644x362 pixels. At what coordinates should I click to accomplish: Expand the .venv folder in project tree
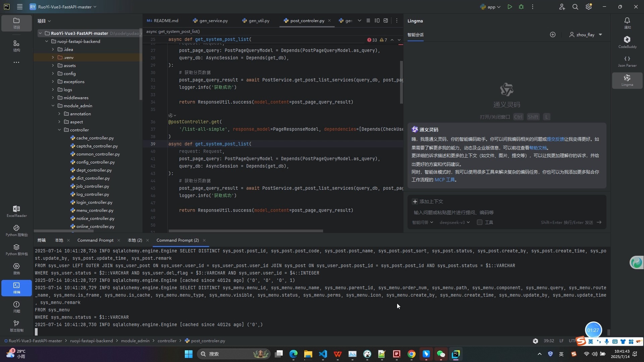pos(53,57)
